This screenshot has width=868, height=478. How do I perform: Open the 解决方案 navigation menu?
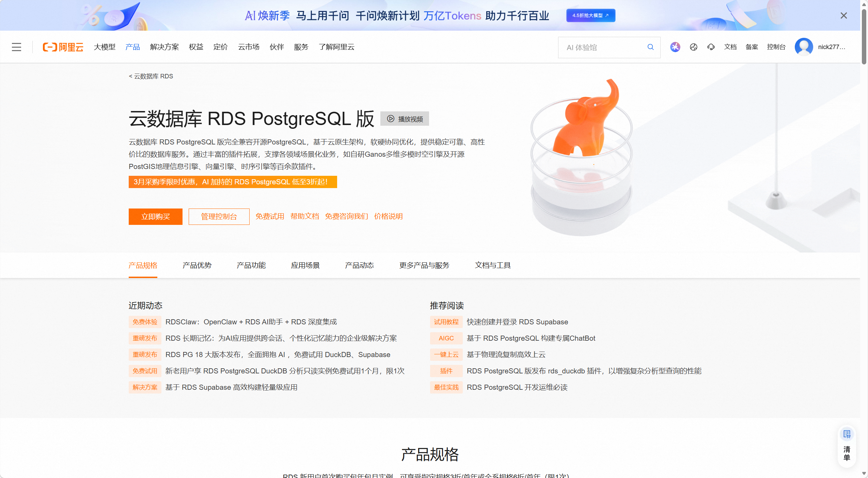click(164, 47)
